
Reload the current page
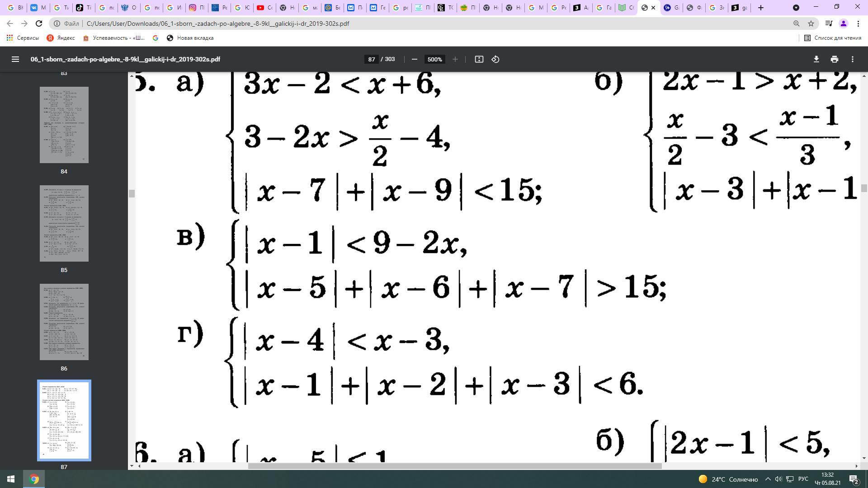pos(39,23)
